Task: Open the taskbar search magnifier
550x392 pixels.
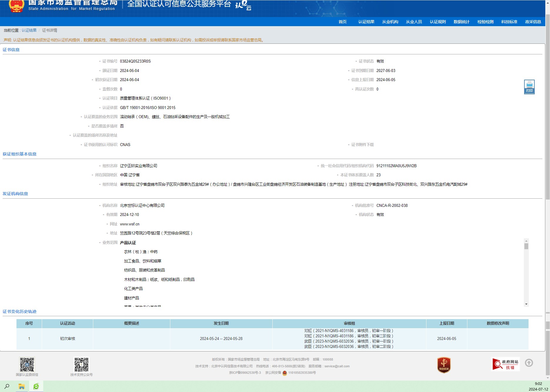Action: [x=7, y=386]
